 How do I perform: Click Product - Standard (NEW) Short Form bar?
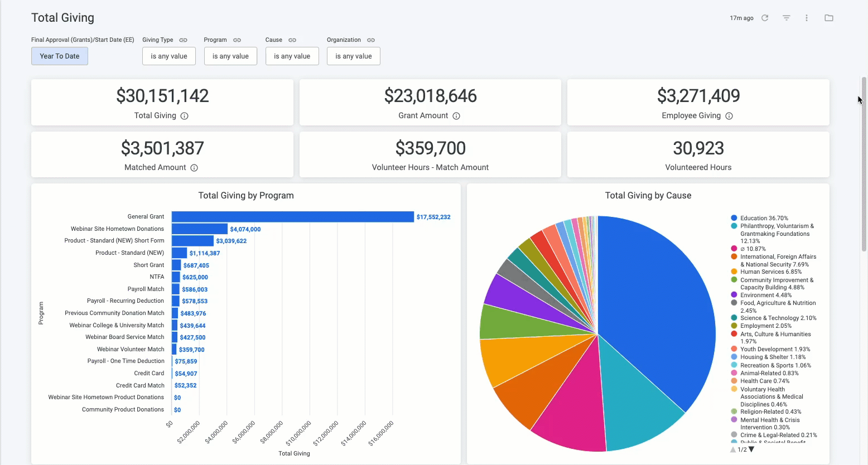(192, 241)
